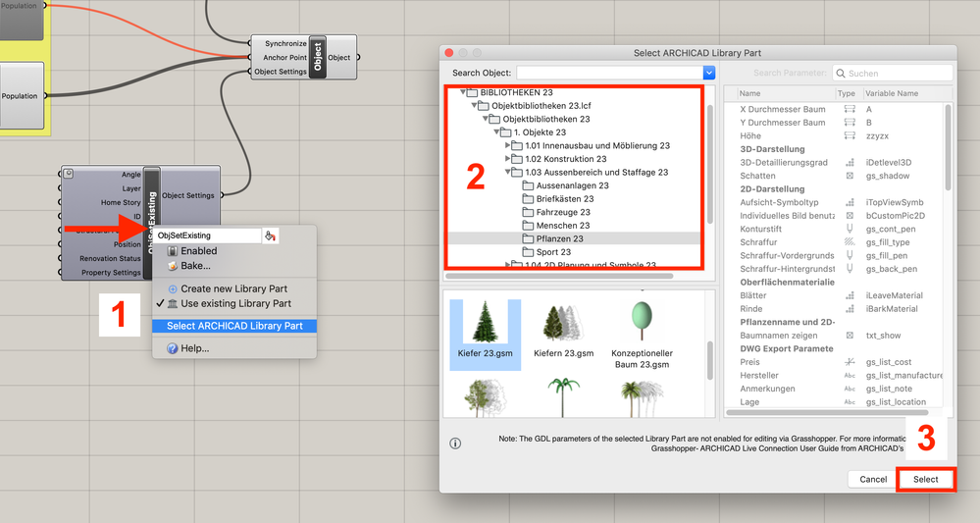Click the Schraffur fill type icon

pyautogui.click(x=850, y=241)
